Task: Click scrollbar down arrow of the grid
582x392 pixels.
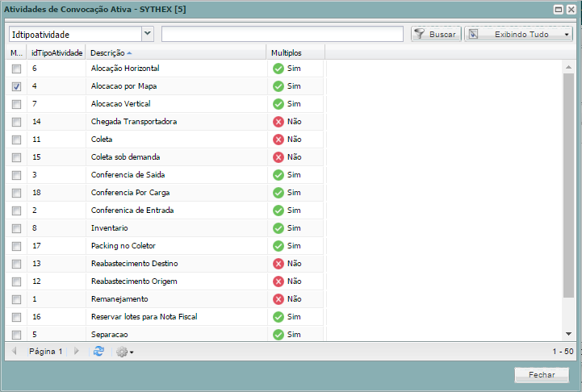Action: tap(568, 334)
